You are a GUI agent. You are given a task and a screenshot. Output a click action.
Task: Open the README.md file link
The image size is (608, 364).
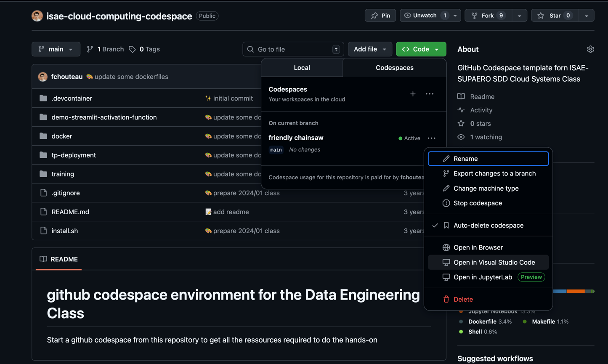tap(70, 212)
